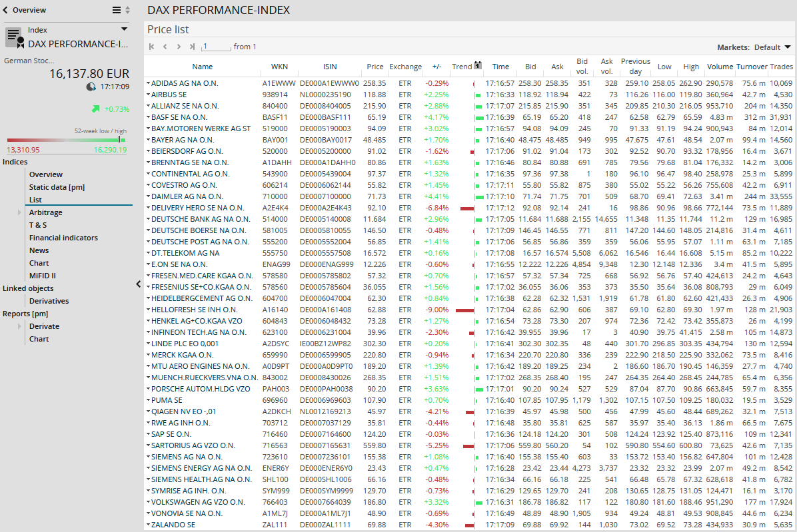Open the Index type dropdown arrow
797x532 pixels.
(124, 29)
